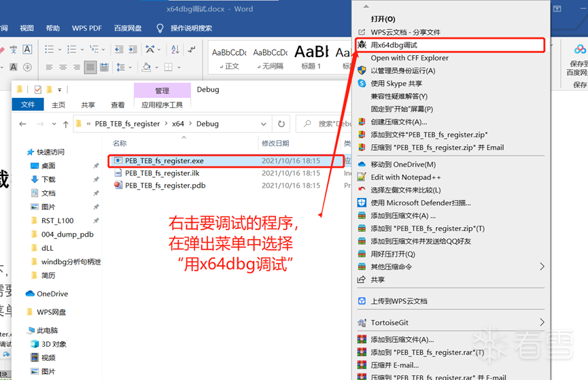Apply the 正文 style from gallery
This screenshot has width=588, height=380.
tap(229, 58)
